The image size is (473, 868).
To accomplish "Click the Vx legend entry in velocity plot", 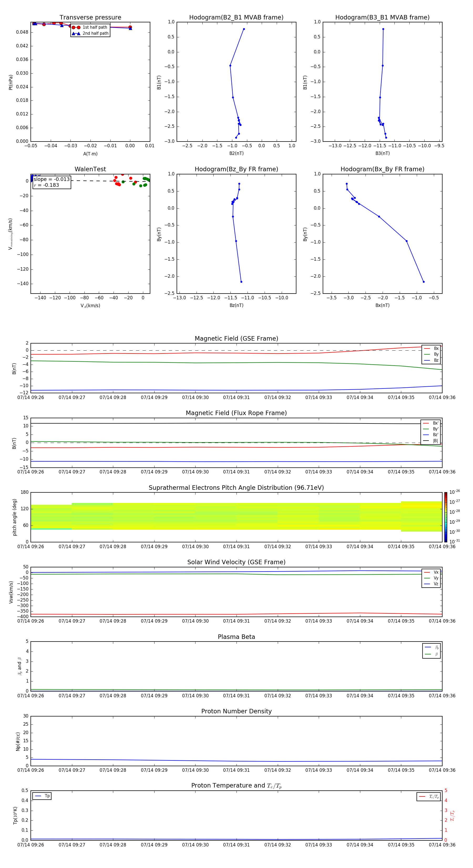I will (431, 573).
